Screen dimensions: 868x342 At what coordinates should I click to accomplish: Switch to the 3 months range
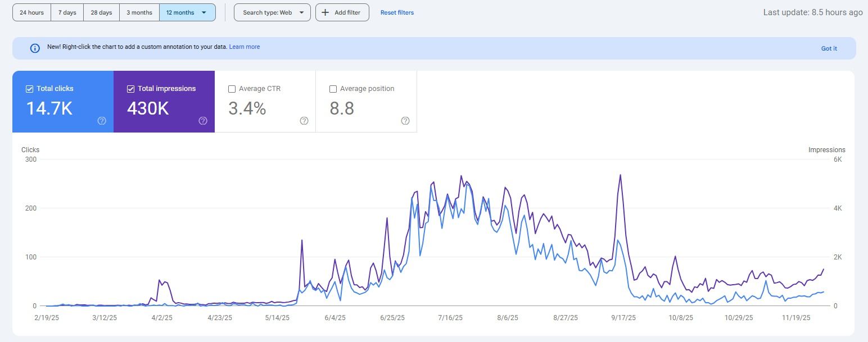point(139,12)
